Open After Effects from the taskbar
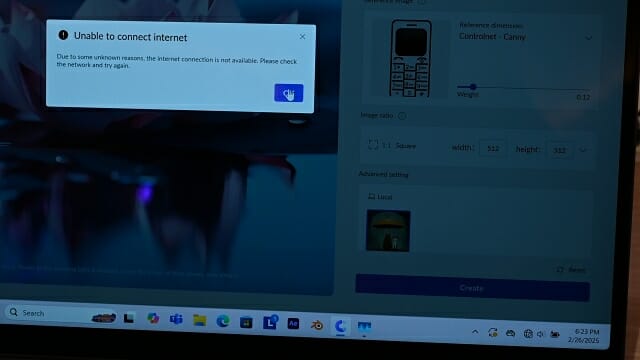The height and width of the screenshot is (360, 640). pos(293,324)
